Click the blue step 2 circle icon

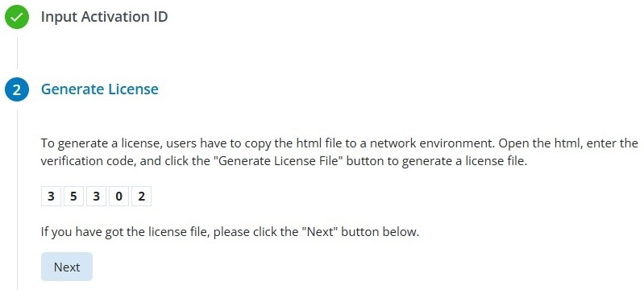[x=17, y=89]
